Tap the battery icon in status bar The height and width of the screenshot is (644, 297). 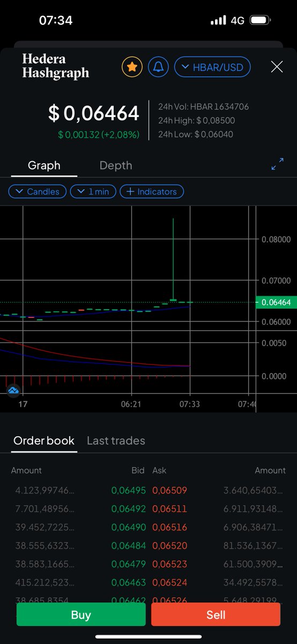point(261,20)
